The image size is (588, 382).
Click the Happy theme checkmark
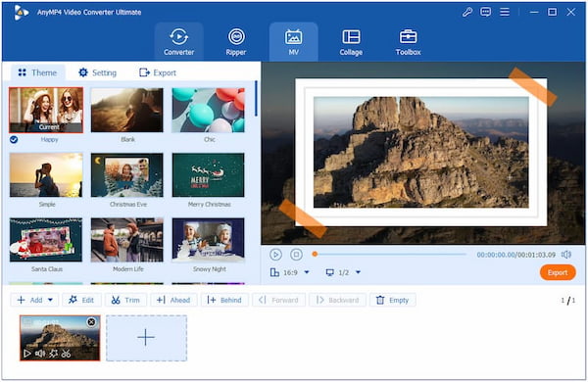click(x=14, y=140)
